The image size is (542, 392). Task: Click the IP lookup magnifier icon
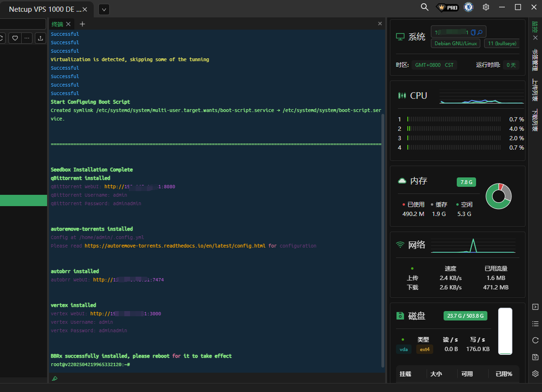point(480,32)
